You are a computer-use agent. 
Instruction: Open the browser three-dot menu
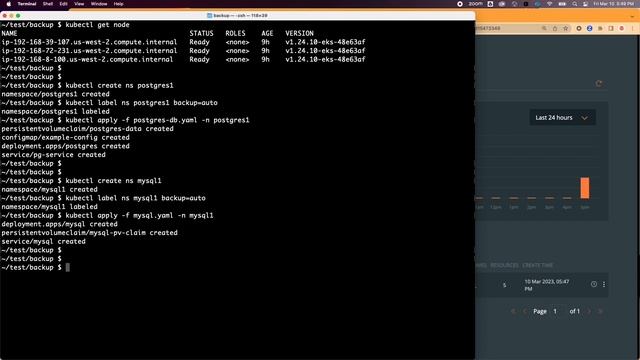(x=632, y=28)
